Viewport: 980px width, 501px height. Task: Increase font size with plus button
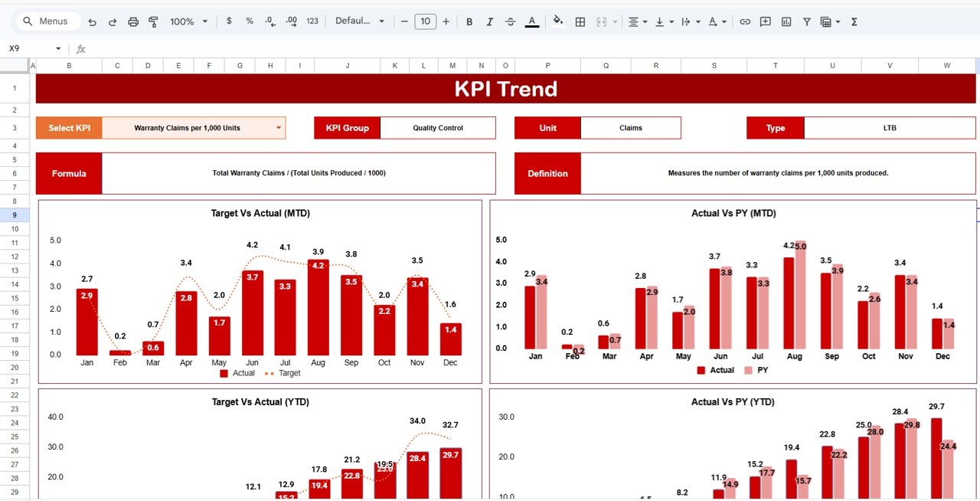click(446, 21)
